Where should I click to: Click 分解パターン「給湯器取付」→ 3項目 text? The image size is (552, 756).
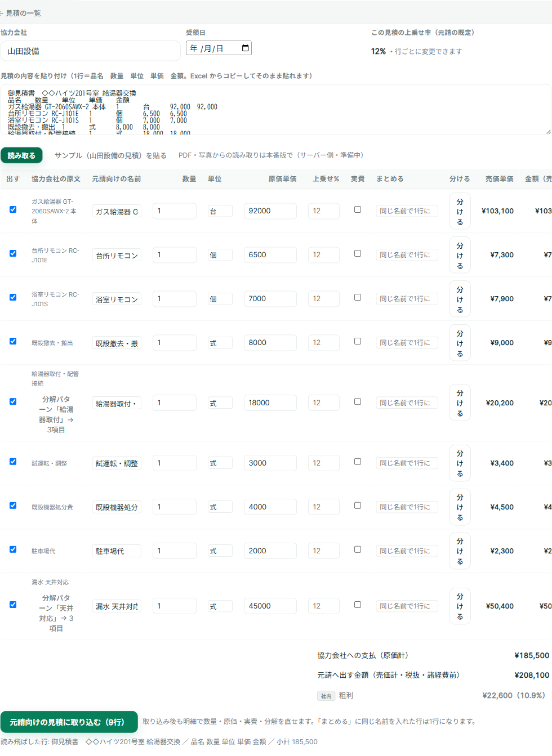tap(56, 414)
